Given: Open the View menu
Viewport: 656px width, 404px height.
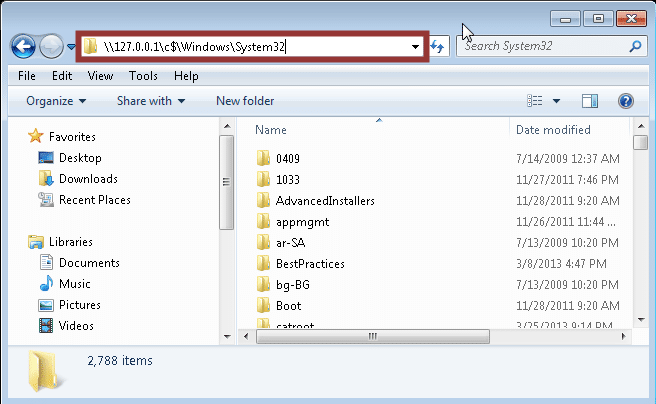Looking at the screenshot, I should point(100,75).
